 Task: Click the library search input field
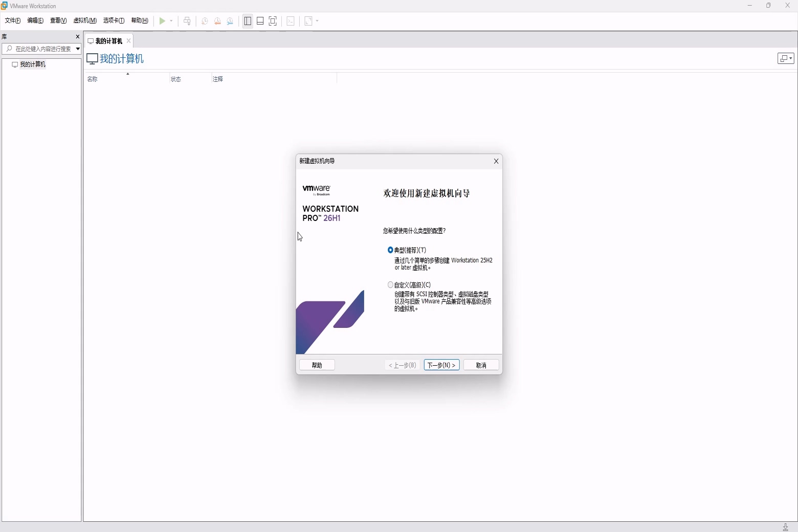click(x=38, y=49)
